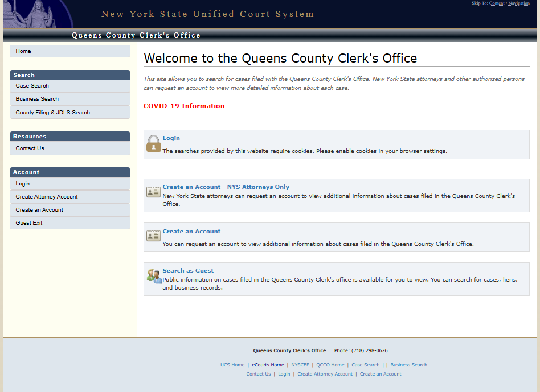
Task: Click Guest Exit in Account section
Action: tap(29, 223)
